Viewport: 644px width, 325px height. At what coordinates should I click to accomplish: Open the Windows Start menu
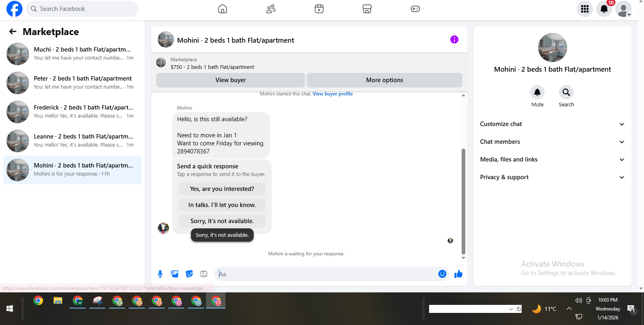pyautogui.click(x=10, y=308)
